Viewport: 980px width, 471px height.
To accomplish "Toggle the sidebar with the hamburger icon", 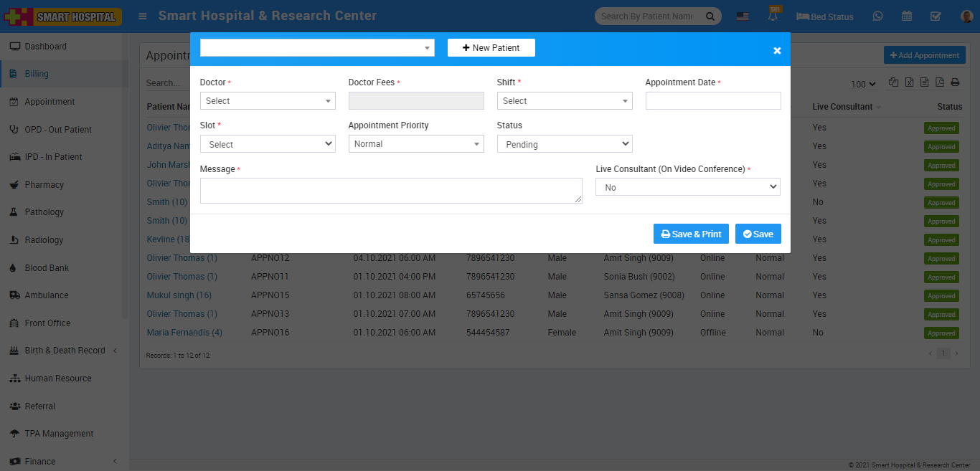I will (143, 16).
